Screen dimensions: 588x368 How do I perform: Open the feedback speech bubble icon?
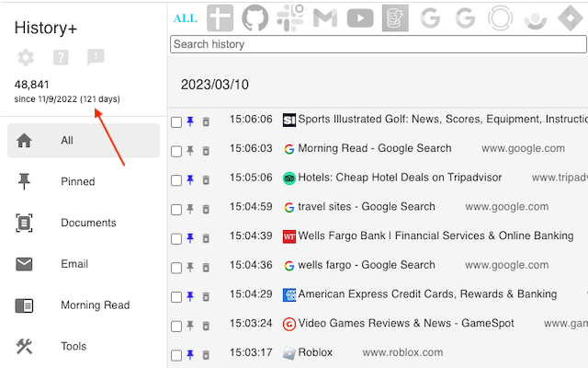tap(96, 58)
